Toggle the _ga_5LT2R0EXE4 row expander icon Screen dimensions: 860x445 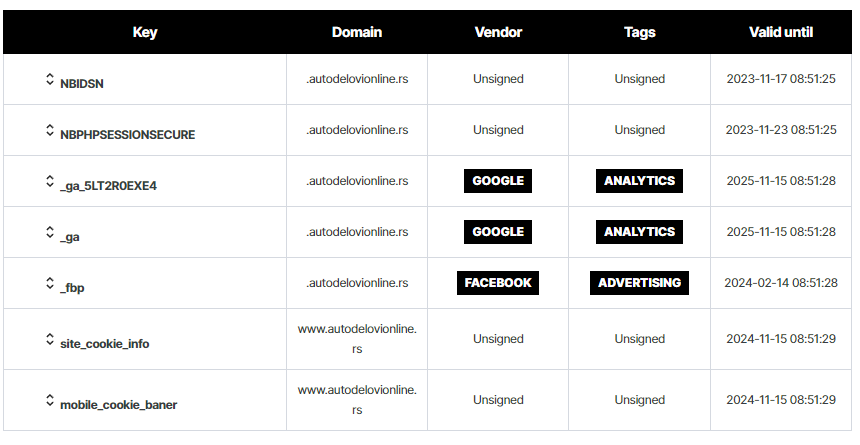(x=49, y=182)
